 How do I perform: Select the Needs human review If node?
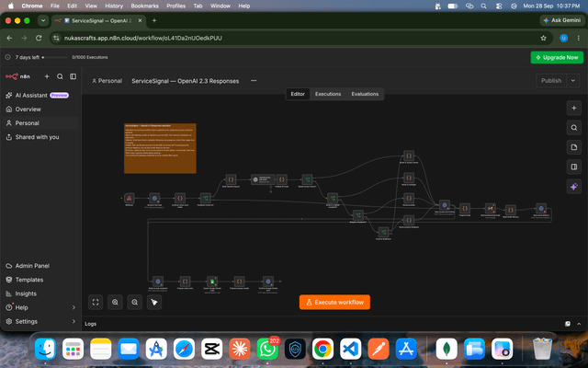click(307, 179)
